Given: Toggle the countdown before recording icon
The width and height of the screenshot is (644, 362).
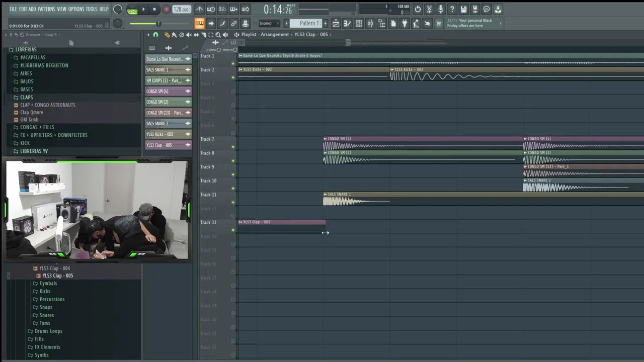Looking at the screenshot, I should pyautogui.click(x=222, y=9).
